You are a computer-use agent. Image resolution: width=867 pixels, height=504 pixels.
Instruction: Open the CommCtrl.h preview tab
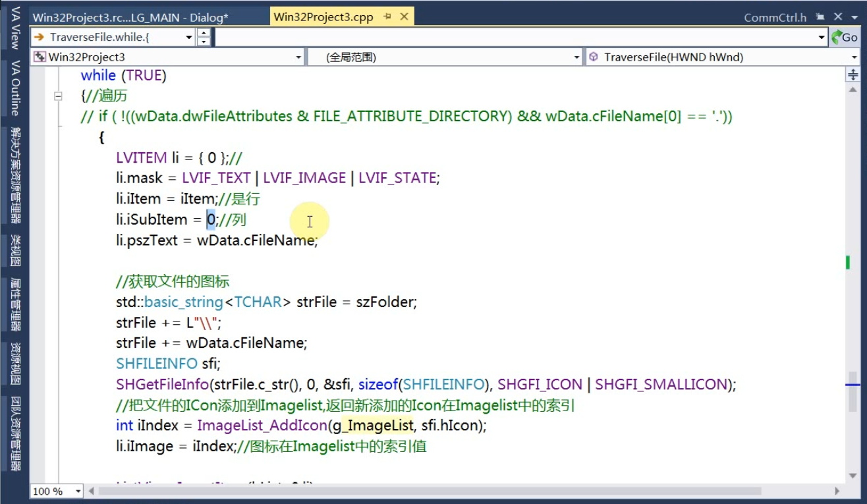coord(775,18)
